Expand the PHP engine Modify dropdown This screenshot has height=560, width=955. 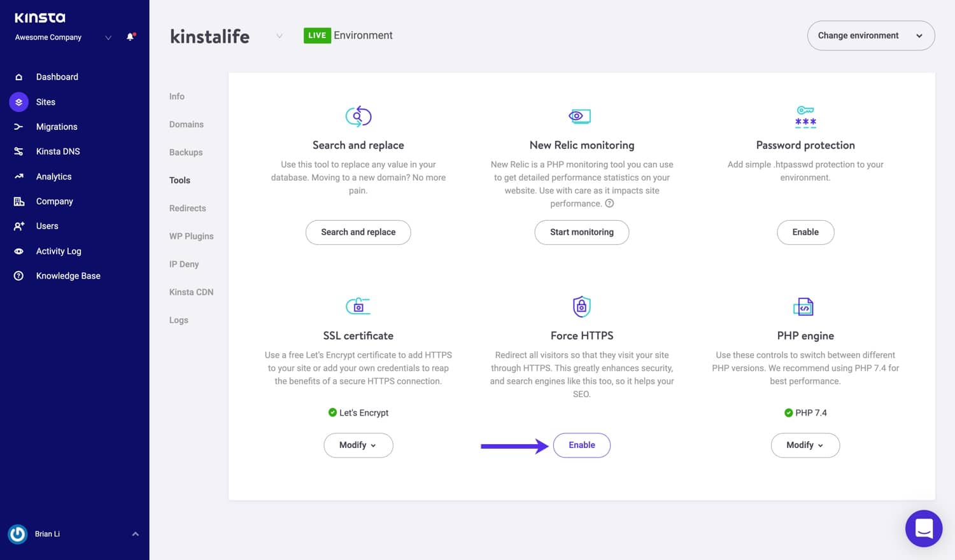coord(805,445)
